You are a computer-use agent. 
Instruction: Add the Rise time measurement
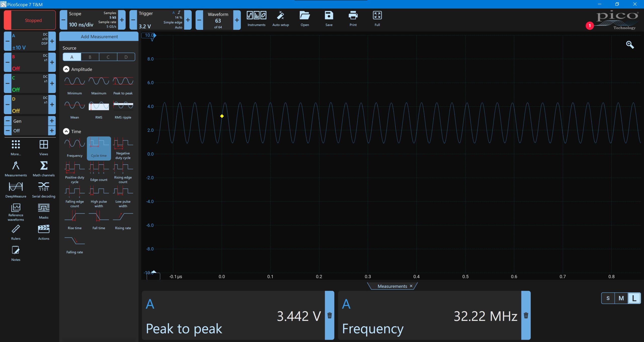coord(74,220)
